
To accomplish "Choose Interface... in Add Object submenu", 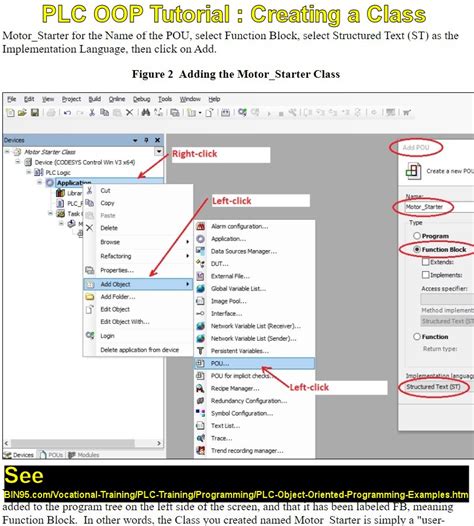I will (x=226, y=313).
